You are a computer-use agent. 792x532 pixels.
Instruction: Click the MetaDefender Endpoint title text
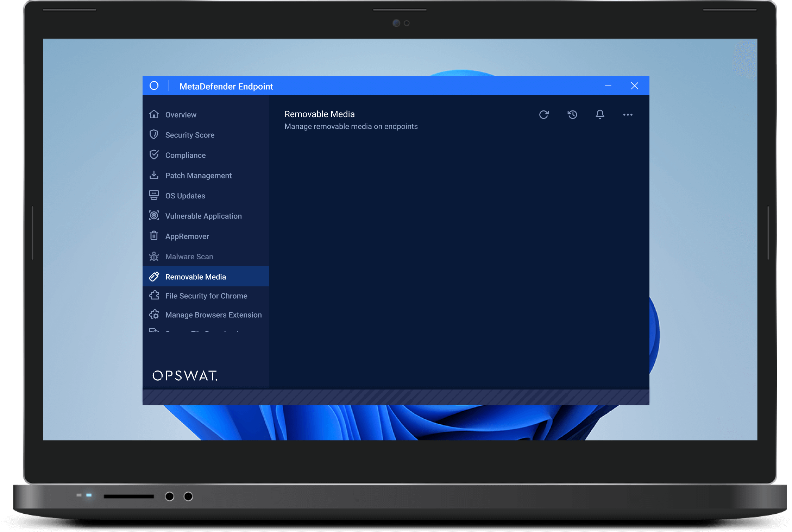[226, 86]
